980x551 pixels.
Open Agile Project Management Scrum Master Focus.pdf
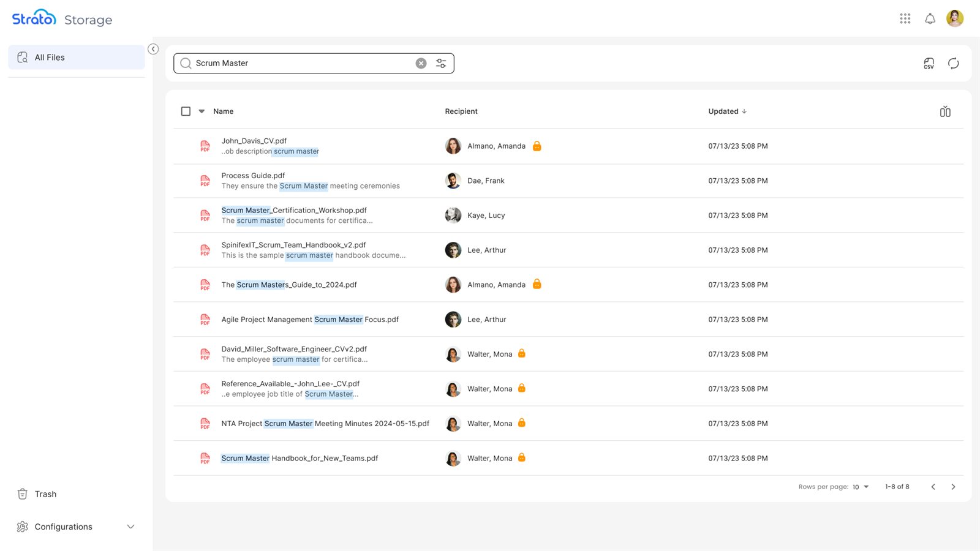pos(310,320)
